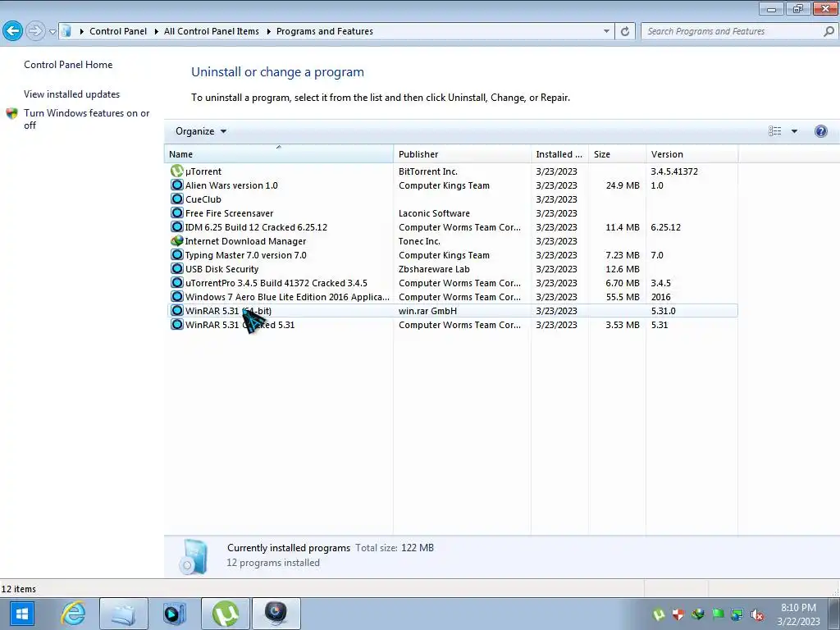Click the 55.5 MB size cell
The image size is (840, 630).
click(x=623, y=296)
